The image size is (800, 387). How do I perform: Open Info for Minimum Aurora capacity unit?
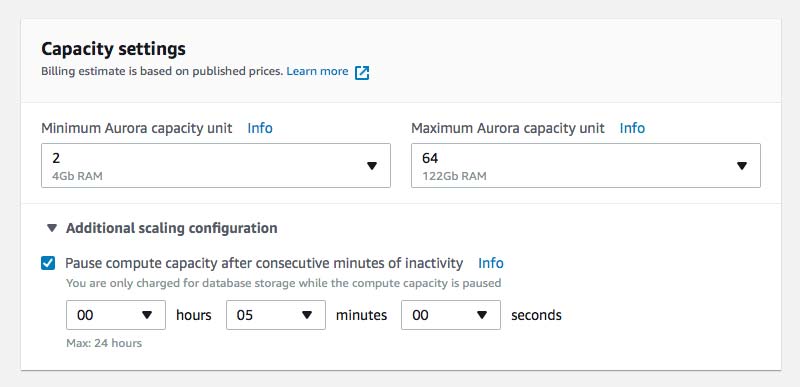260,128
